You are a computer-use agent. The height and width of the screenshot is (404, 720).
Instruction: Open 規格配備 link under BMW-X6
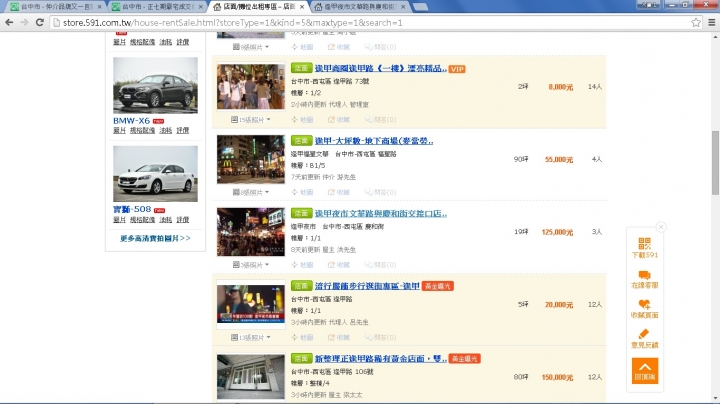[x=142, y=130]
